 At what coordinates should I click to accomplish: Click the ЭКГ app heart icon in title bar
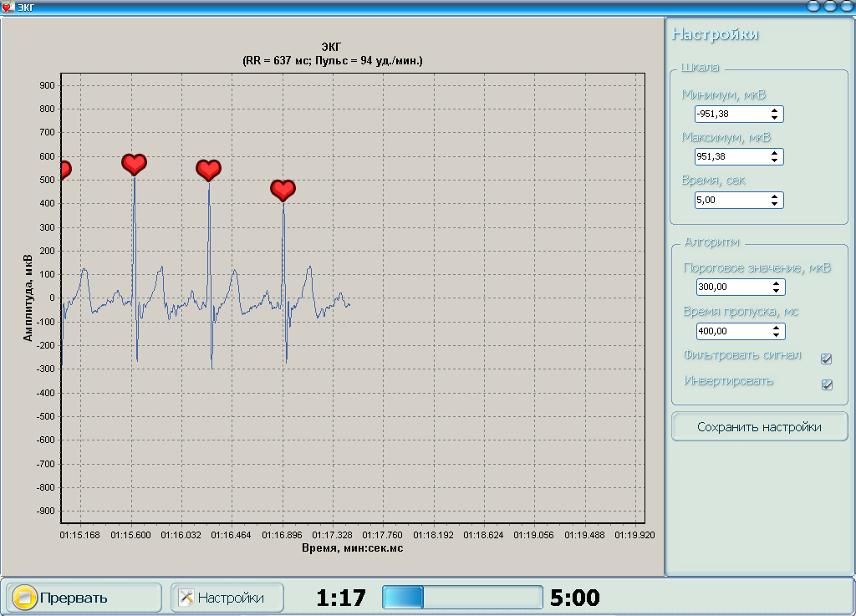(x=8, y=7)
